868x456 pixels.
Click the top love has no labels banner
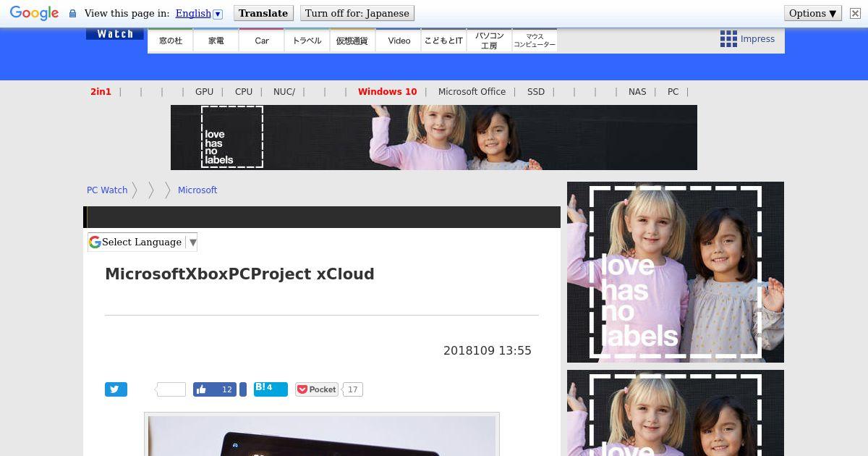[434, 138]
